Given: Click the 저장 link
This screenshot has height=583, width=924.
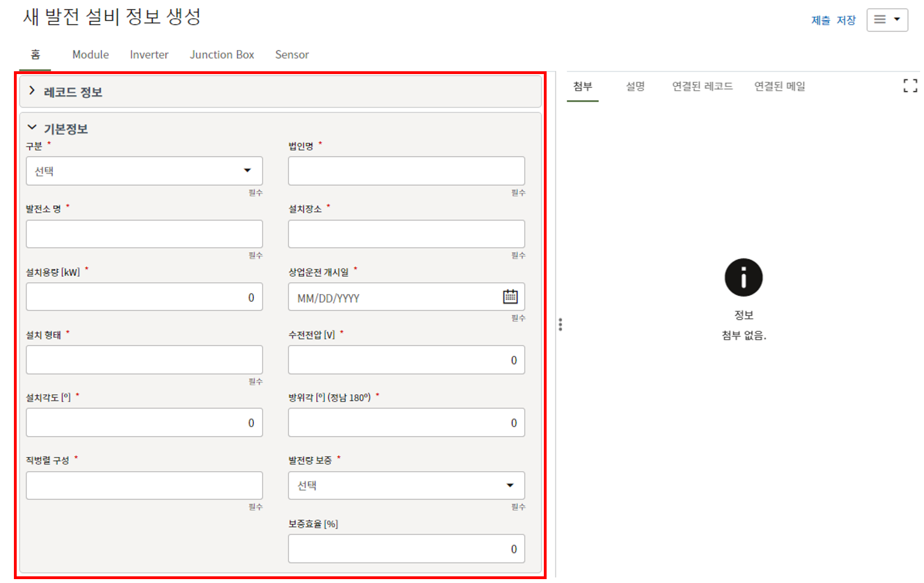Looking at the screenshot, I should [x=846, y=21].
